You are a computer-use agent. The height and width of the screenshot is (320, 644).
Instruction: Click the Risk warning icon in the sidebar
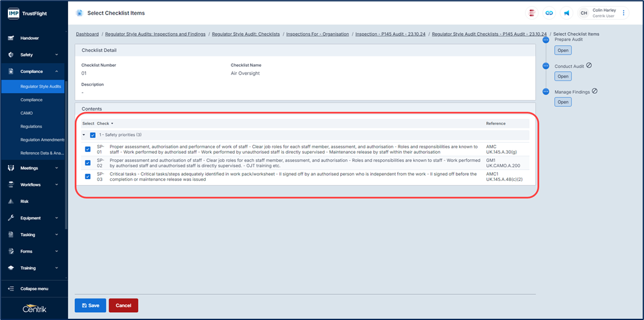click(11, 201)
